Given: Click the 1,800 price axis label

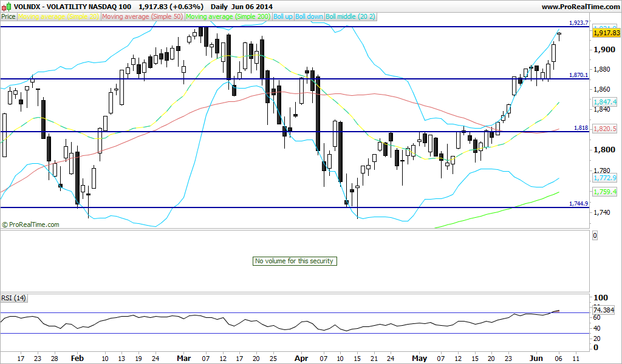Looking at the screenshot, I should [x=604, y=150].
